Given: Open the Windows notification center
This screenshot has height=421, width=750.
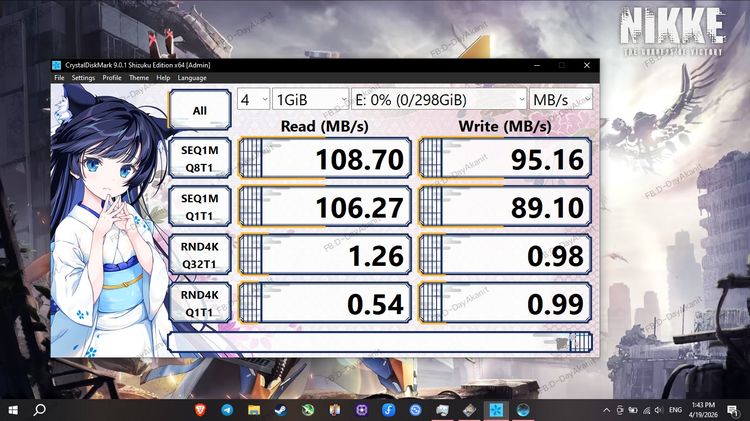Looking at the screenshot, I should tap(732, 410).
